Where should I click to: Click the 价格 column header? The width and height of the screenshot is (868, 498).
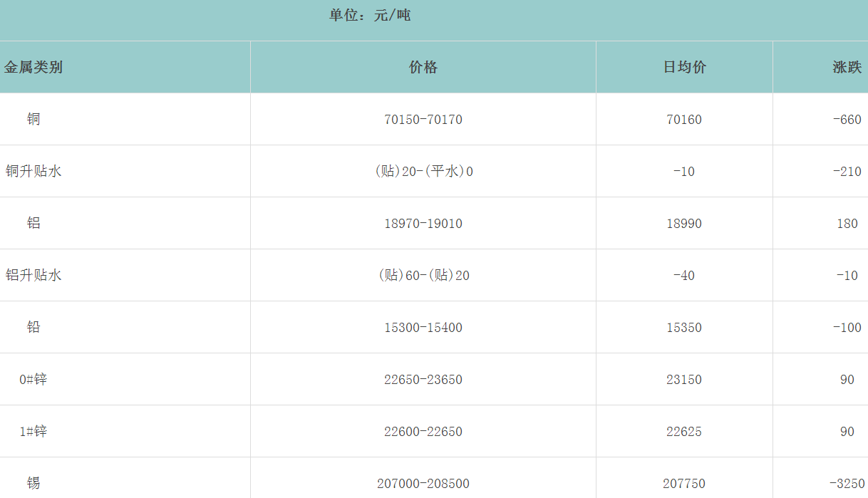pos(423,68)
